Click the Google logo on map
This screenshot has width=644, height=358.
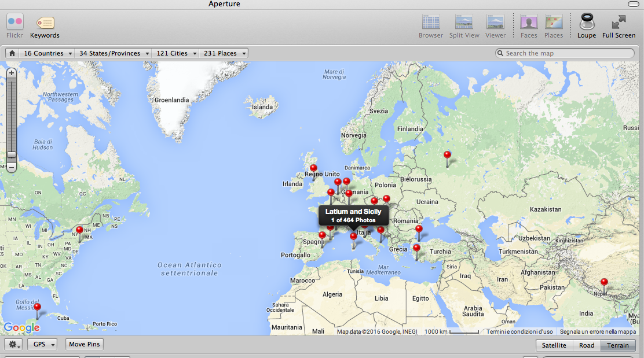(22, 327)
